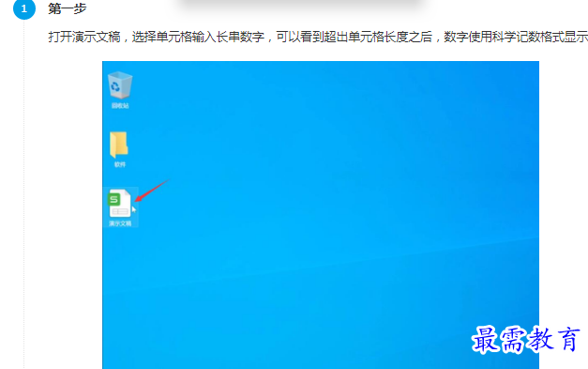This screenshot has height=369, width=588.
Task: Click the 软件 folder label text
Action: click(120, 164)
